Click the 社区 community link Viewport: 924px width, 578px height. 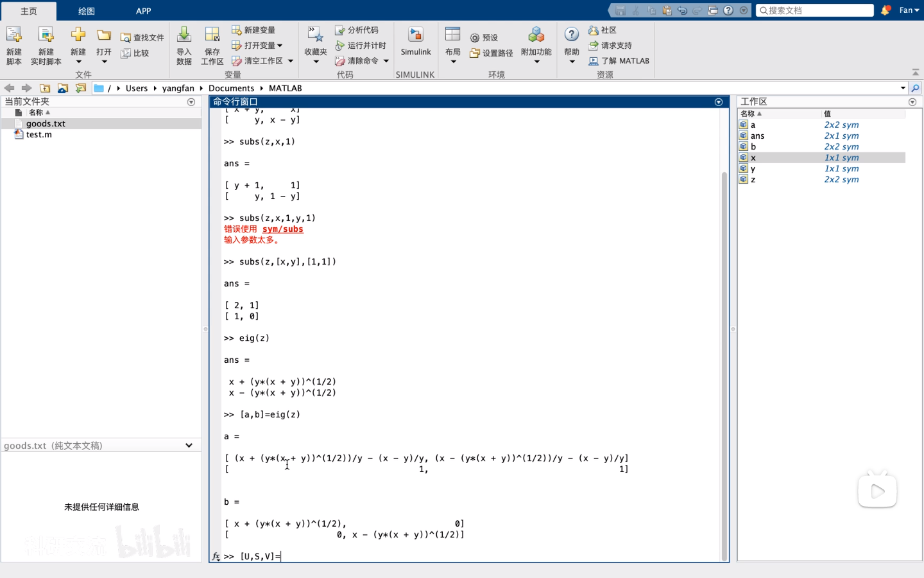point(603,30)
